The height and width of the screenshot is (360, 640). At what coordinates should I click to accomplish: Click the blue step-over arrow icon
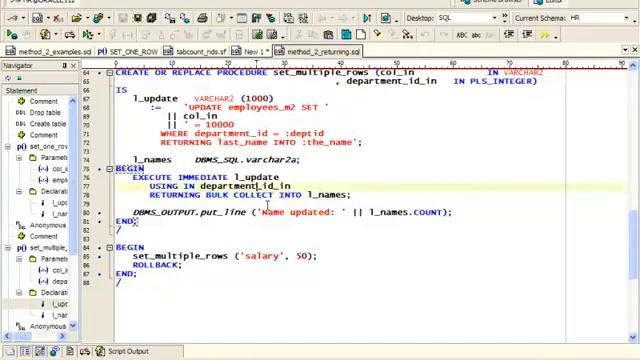coord(367,18)
